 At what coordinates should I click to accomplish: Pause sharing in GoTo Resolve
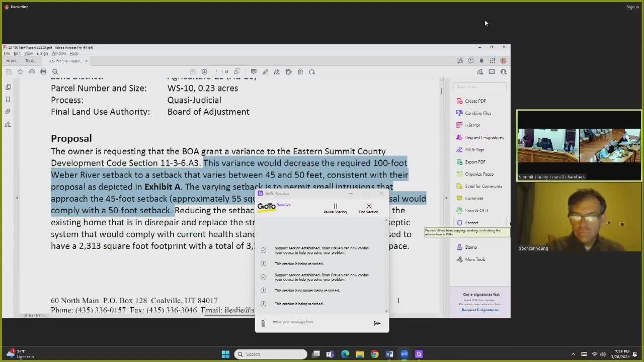(335, 208)
